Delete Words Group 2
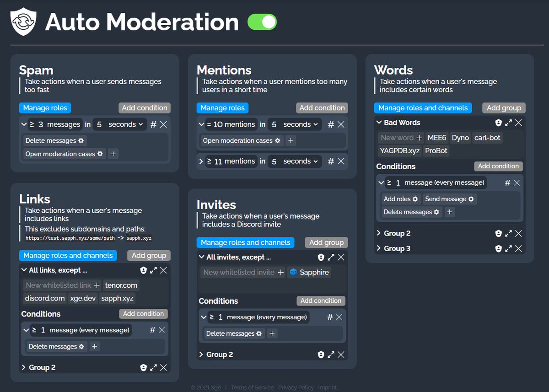The image size is (549, 392). 518,234
